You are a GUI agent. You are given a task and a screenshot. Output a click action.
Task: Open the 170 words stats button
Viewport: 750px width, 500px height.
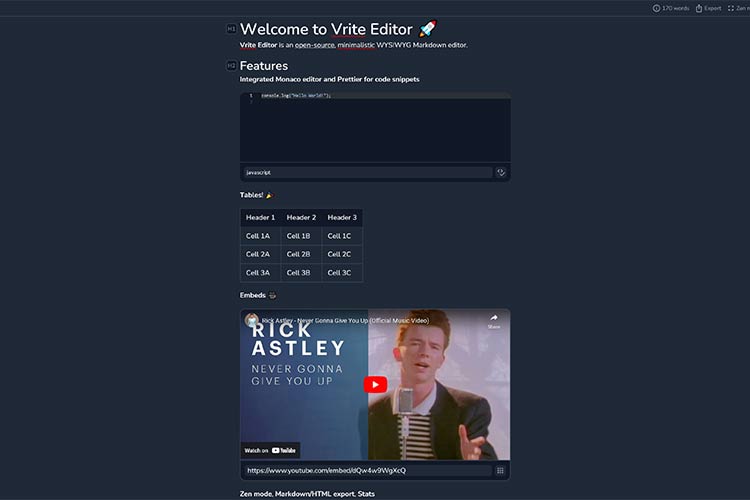pyautogui.click(x=671, y=8)
